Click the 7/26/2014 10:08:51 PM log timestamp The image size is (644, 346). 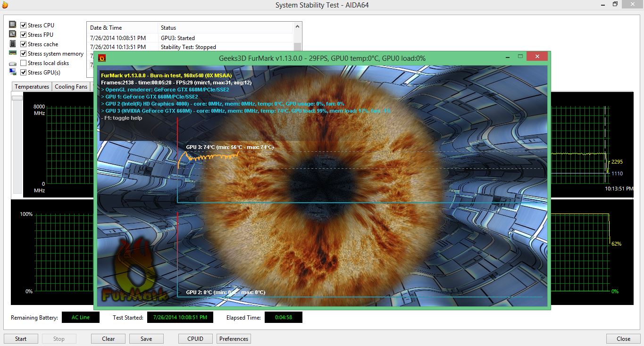(x=118, y=38)
